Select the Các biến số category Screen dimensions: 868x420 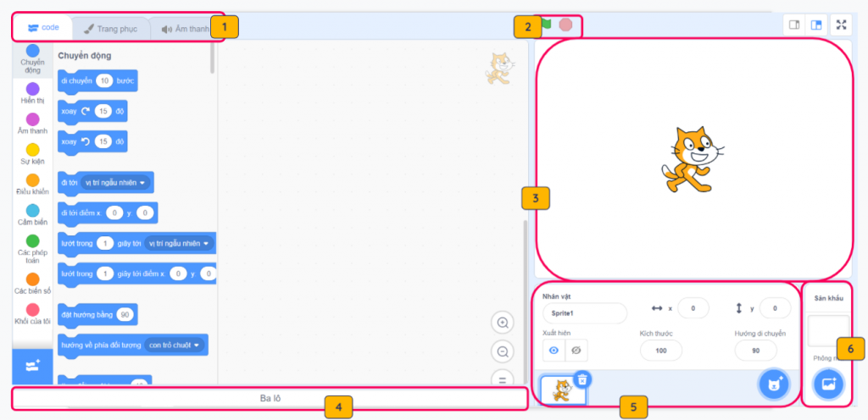coord(33,284)
